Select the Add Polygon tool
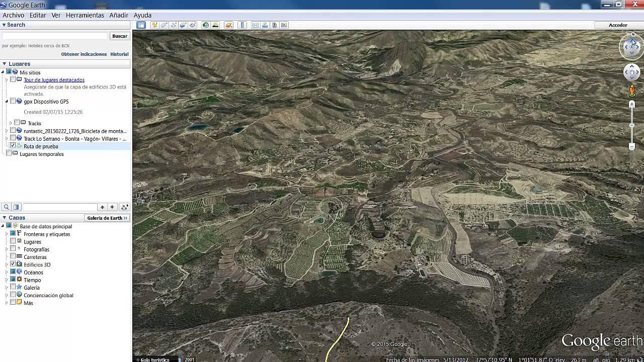The width and height of the screenshot is (644, 362). 164,25
